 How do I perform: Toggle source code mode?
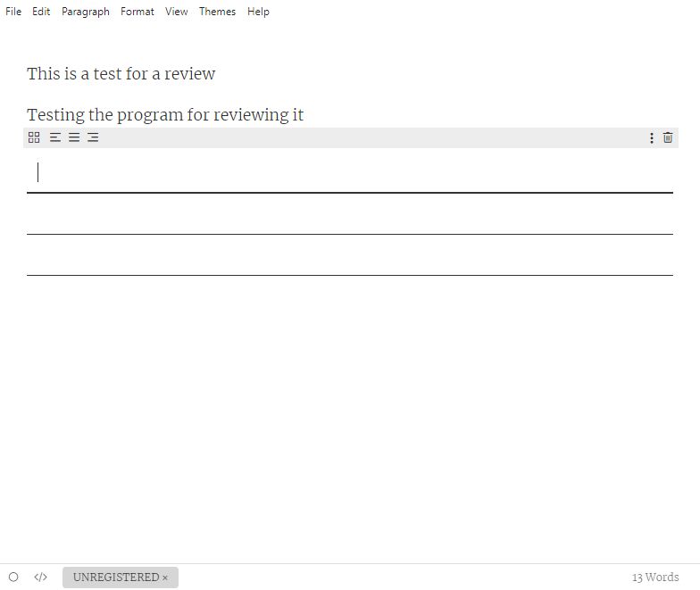(x=41, y=577)
